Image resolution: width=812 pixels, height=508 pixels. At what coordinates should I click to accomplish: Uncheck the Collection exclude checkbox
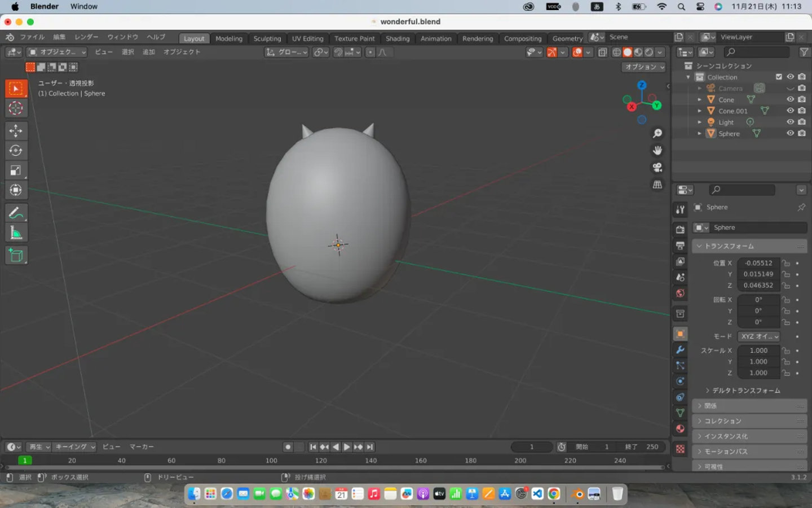pyautogui.click(x=779, y=77)
